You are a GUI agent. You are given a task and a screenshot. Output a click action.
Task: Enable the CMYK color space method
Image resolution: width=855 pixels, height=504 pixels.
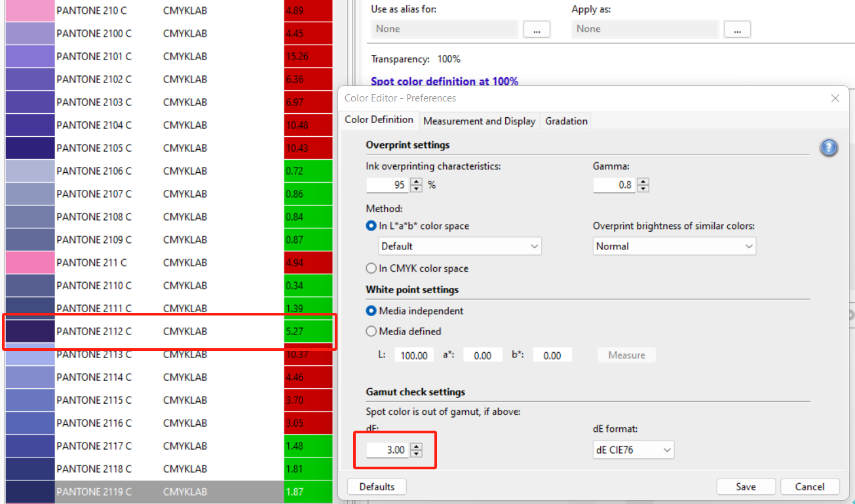pos(371,268)
